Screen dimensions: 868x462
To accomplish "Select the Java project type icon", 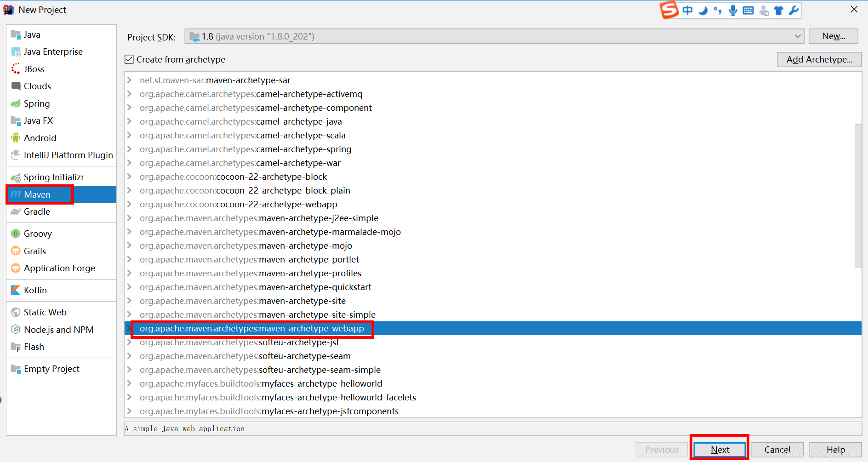I will click(16, 34).
